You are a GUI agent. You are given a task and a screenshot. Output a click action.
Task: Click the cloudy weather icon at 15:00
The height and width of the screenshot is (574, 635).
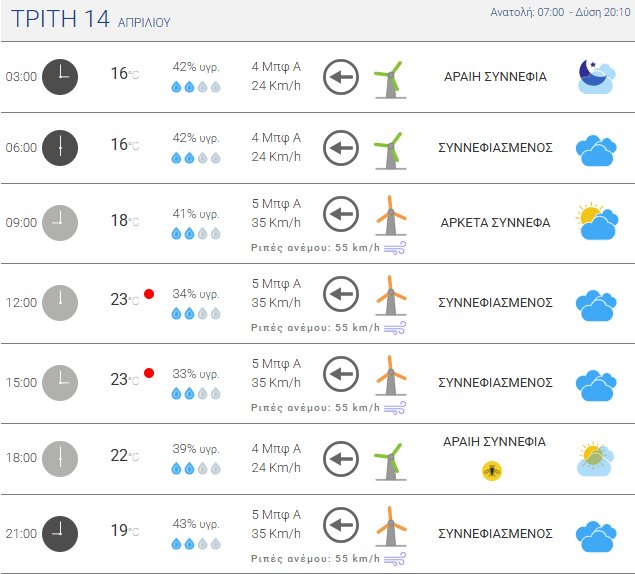click(595, 384)
